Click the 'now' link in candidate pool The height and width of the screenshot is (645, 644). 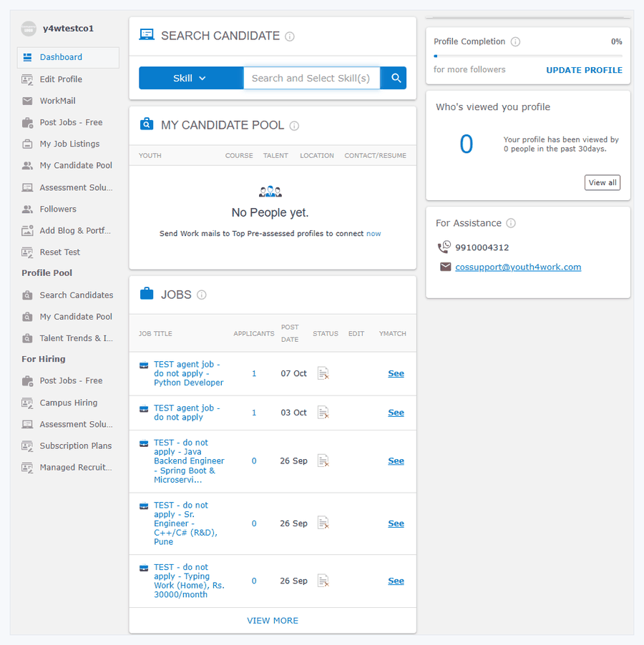pos(374,234)
